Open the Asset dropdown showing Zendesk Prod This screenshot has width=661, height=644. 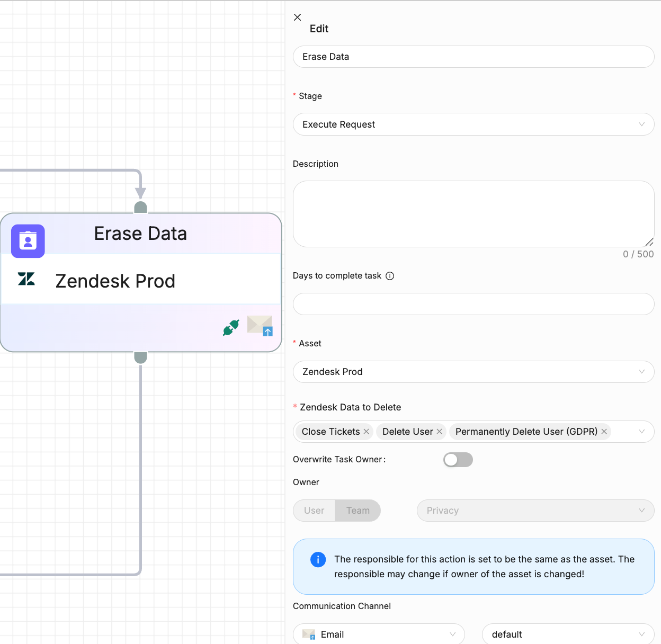[x=474, y=372]
